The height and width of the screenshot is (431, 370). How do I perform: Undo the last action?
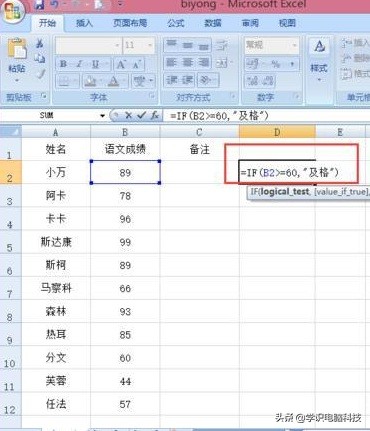55,4
